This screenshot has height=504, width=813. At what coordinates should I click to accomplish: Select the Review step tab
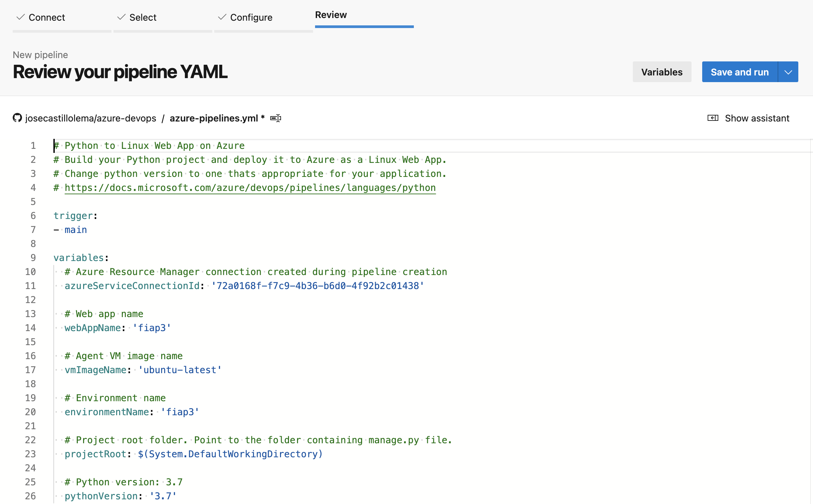(x=331, y=15)
